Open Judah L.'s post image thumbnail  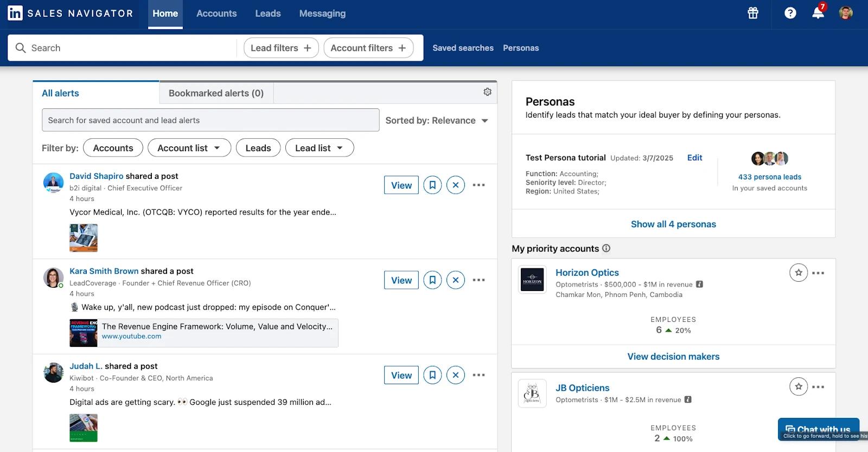click(84, 428)
